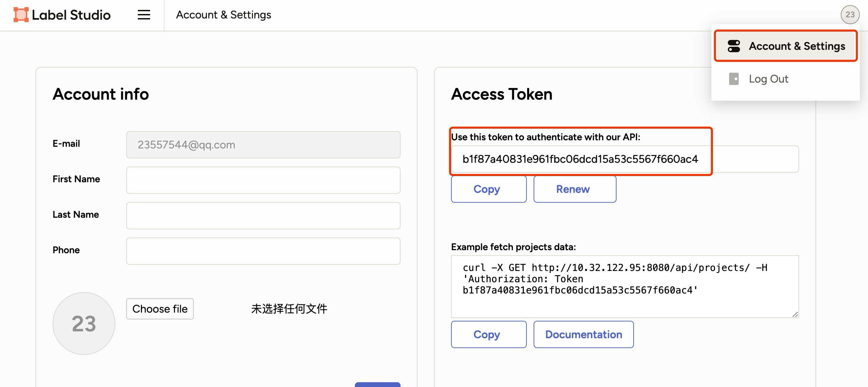This screenshot has width=868, height=387.
Task: Click the Log Out door icon
Action: [x=734, y=79]
